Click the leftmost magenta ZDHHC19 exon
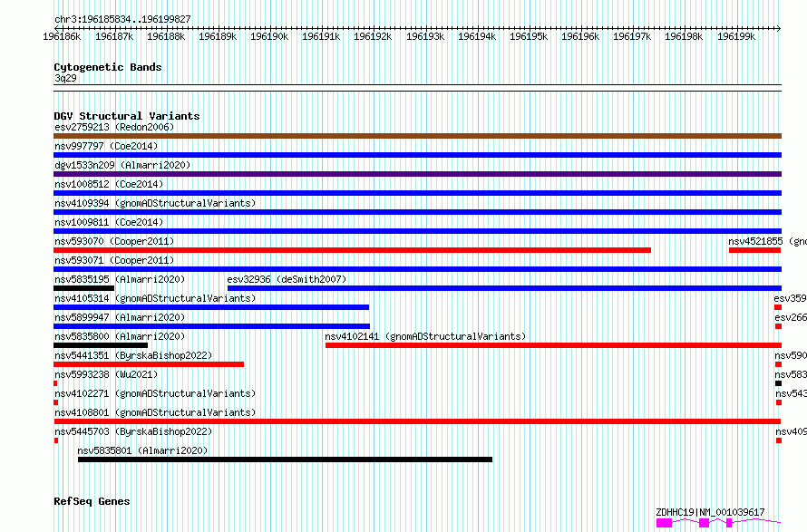 (x=664, y=523)
